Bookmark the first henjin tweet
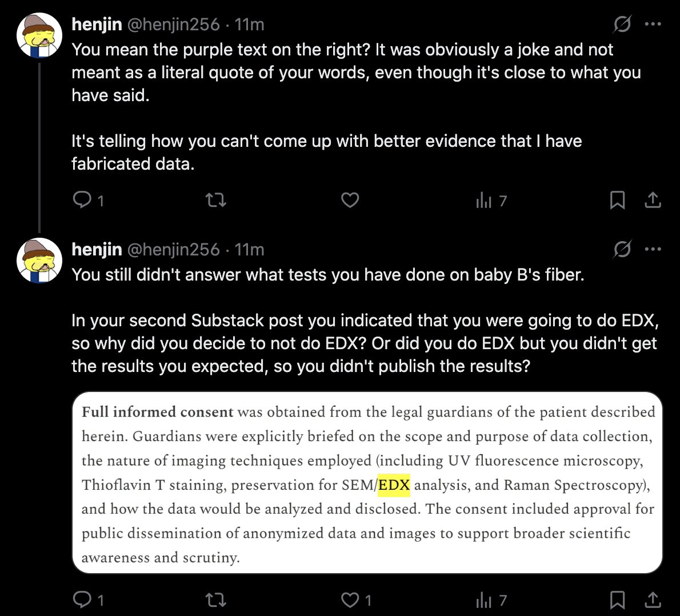The image size is (680, 616). coord(617,200)
